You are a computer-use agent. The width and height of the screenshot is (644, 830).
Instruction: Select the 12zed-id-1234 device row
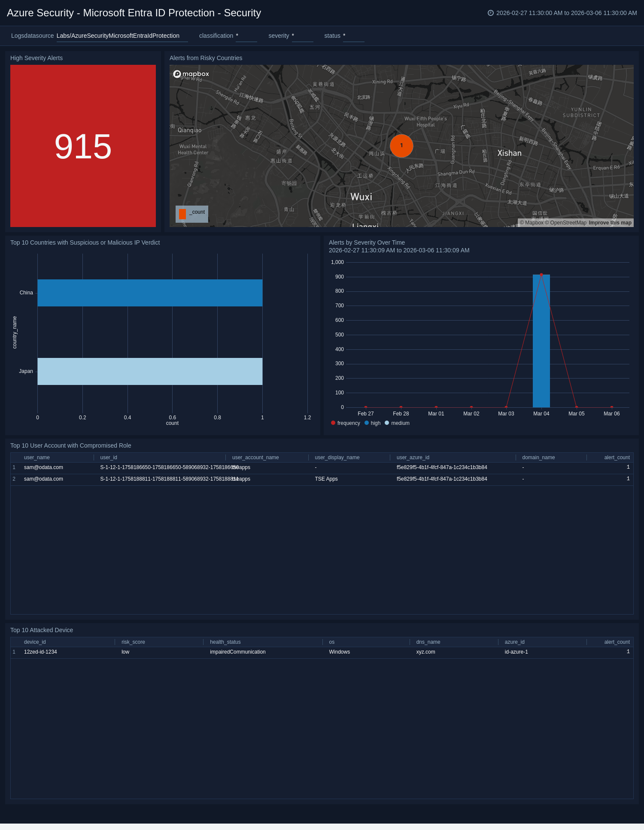pos(40,652)
